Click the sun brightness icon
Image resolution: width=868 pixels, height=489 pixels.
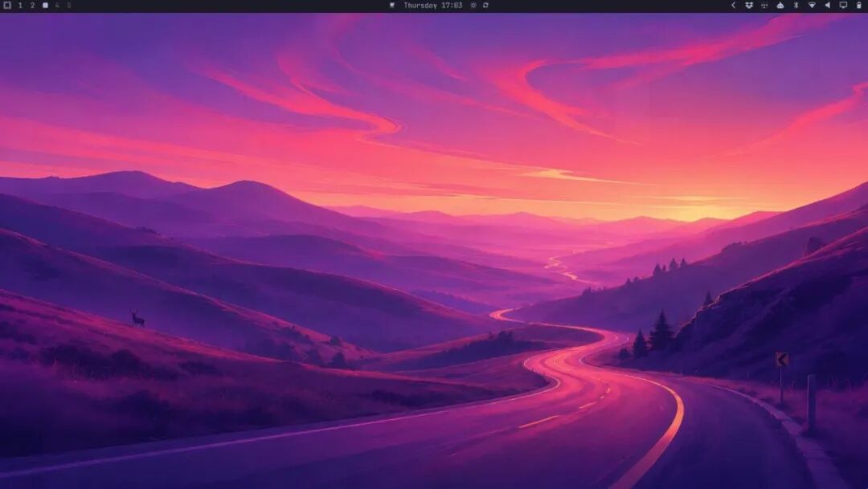pos(473,6)
